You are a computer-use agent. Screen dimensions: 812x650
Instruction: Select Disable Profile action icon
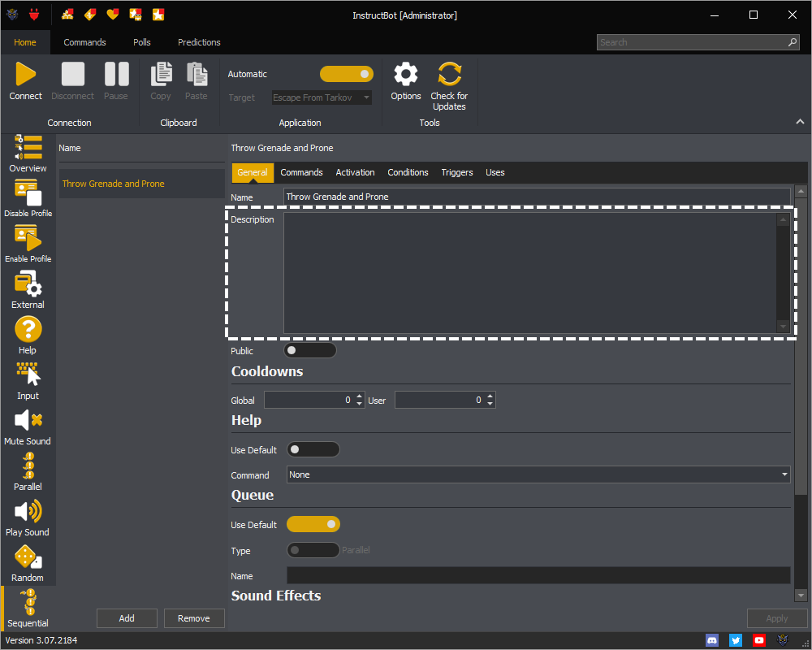28,193
